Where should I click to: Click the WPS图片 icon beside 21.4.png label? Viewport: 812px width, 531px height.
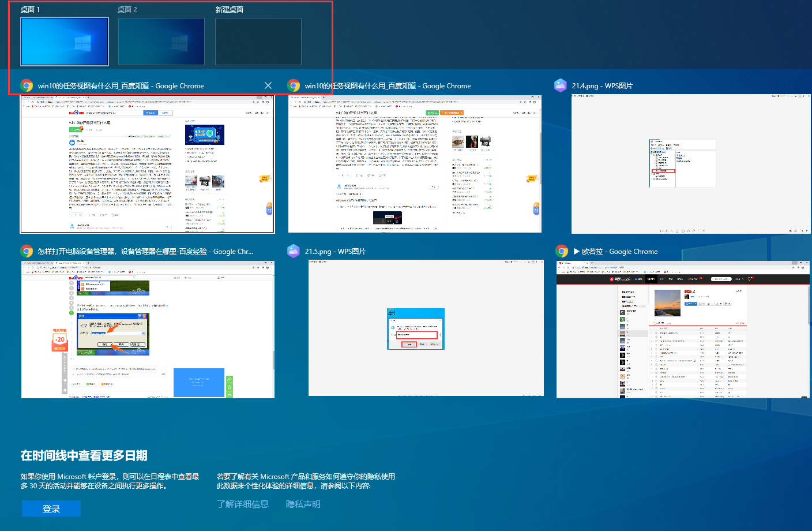click(x=561, y=85)
